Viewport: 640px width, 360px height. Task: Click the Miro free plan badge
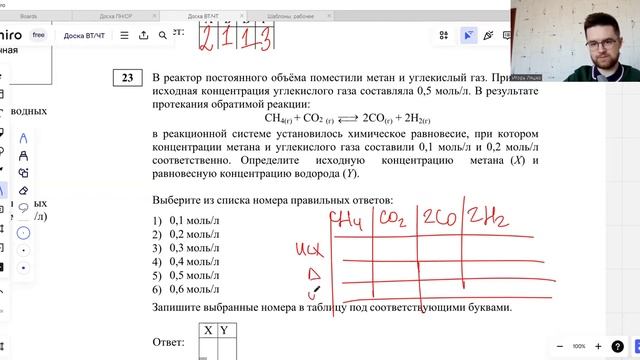pos(38,35)
